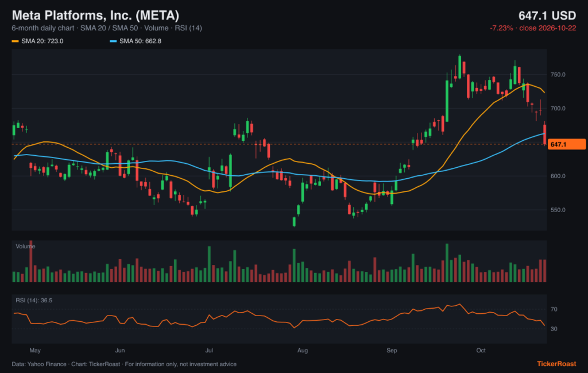Click the RSI 30 level label

554,329
